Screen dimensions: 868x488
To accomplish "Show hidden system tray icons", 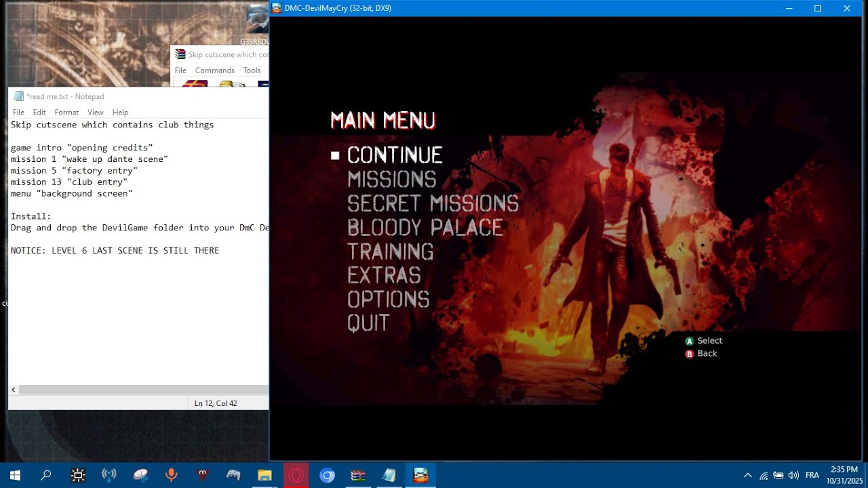I will pyautogui.click(x=748, y=475).
